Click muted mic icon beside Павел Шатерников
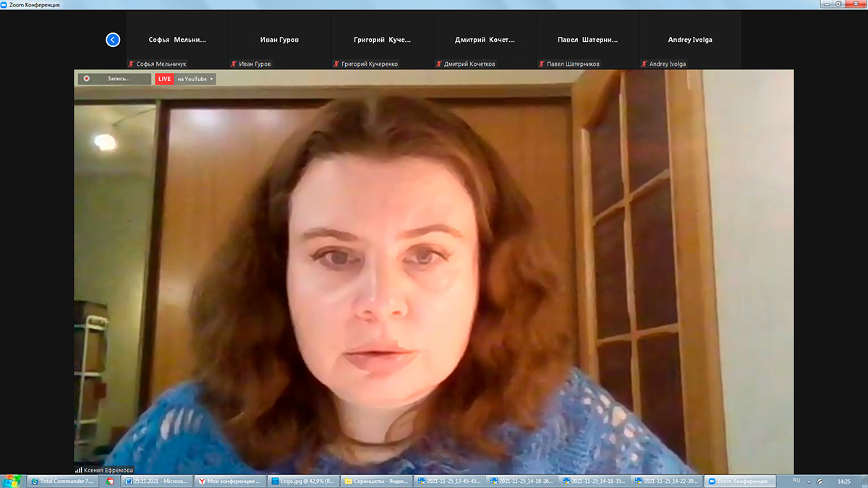The height and width of the screenshot is (488, 868). [x=542, y=64]
